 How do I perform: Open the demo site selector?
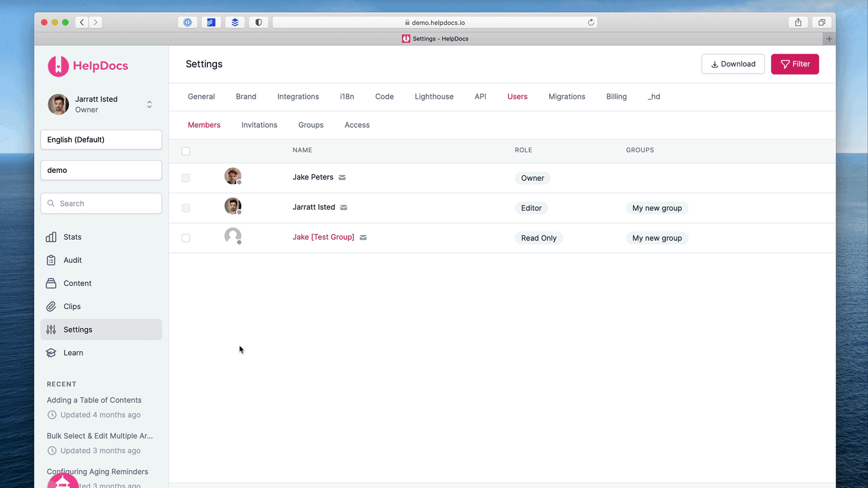pos(101,170)
